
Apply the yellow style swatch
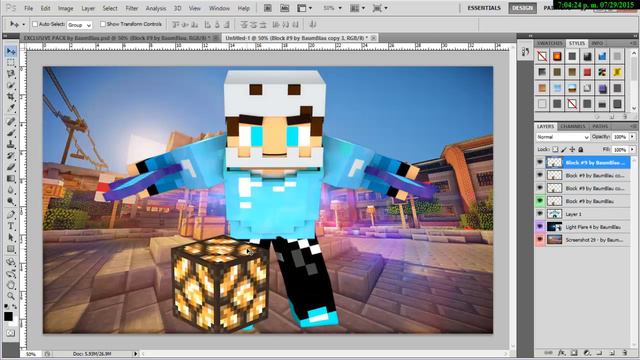[x=617, y=72]
